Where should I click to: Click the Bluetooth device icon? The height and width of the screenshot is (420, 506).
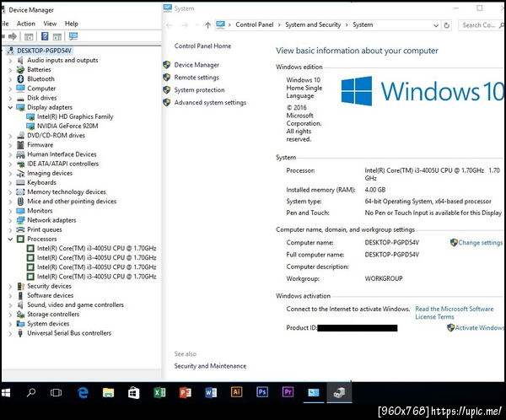point(20,78)
